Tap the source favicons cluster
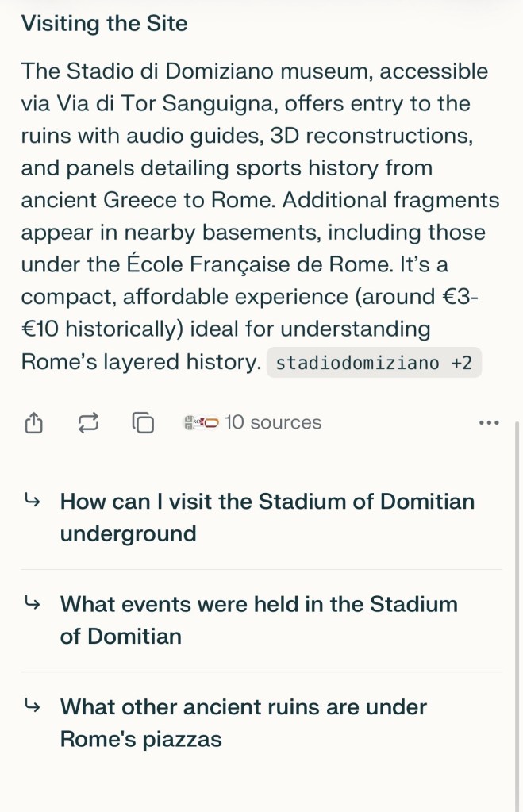The height and width of the screenshot is (812, 523). point(200,423)
